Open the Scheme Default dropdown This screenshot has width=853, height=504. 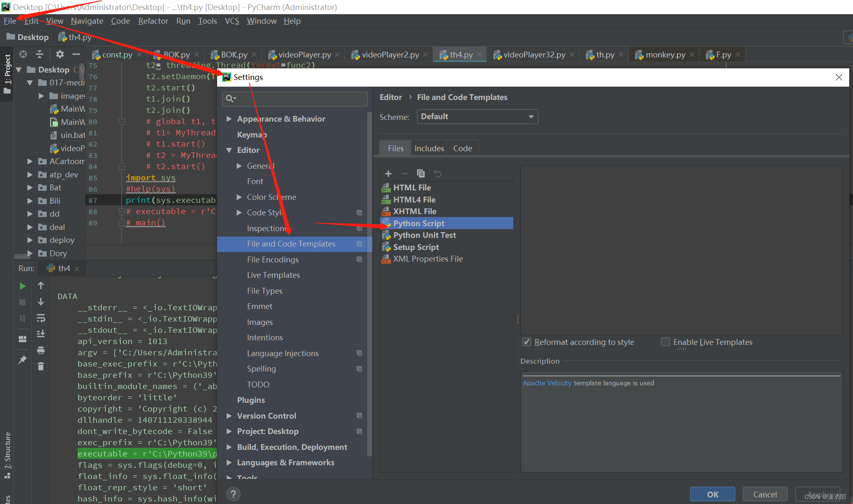tap(477, 117)
